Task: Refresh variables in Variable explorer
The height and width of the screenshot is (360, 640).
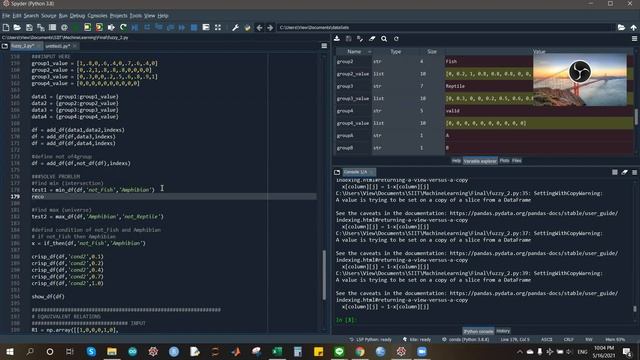Action: [396, 38]
